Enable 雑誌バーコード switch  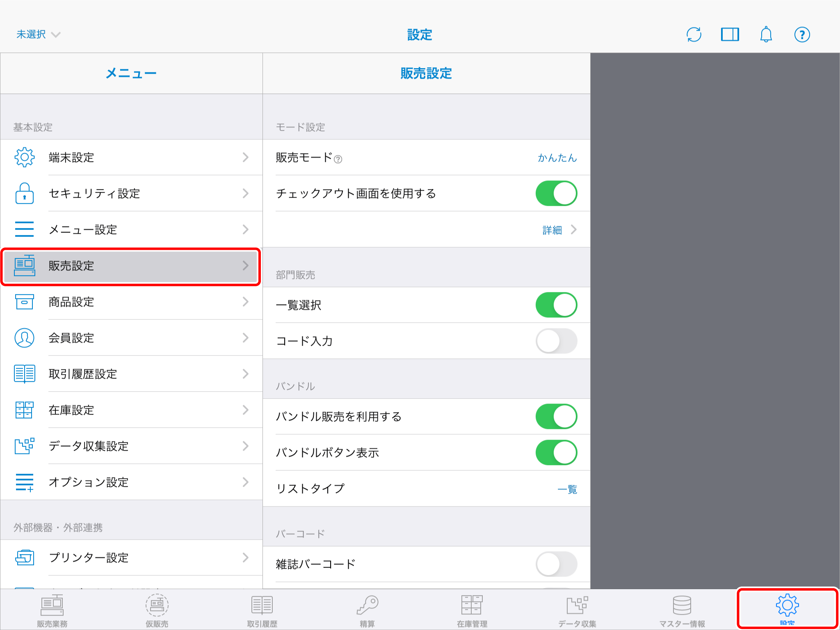tap(556, 564)
